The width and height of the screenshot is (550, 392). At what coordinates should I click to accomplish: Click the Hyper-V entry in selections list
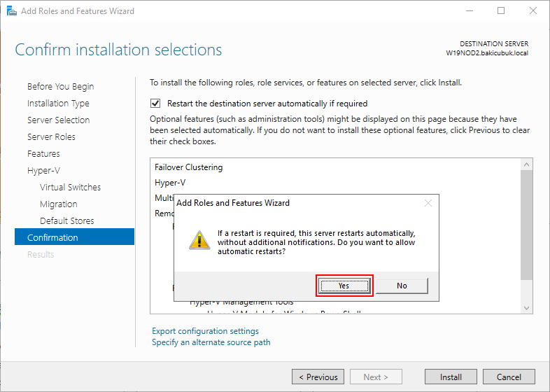tap(170, 183)
